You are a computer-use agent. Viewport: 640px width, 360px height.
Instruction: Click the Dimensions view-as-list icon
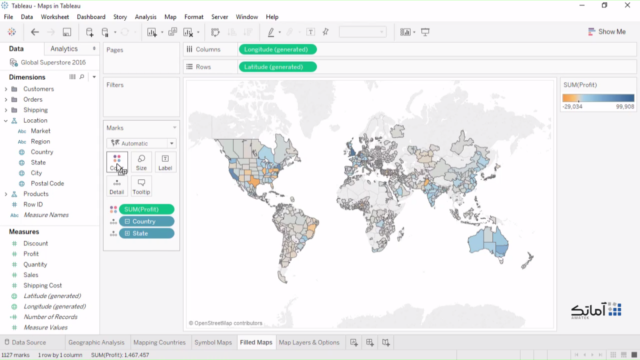[x=72, y=77]
